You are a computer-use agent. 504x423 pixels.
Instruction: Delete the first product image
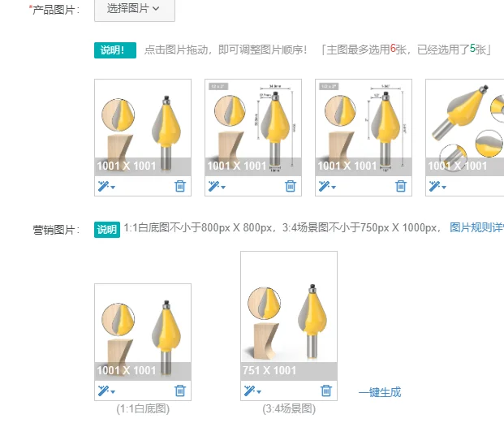pyautogui.click(x=180, y=186)
